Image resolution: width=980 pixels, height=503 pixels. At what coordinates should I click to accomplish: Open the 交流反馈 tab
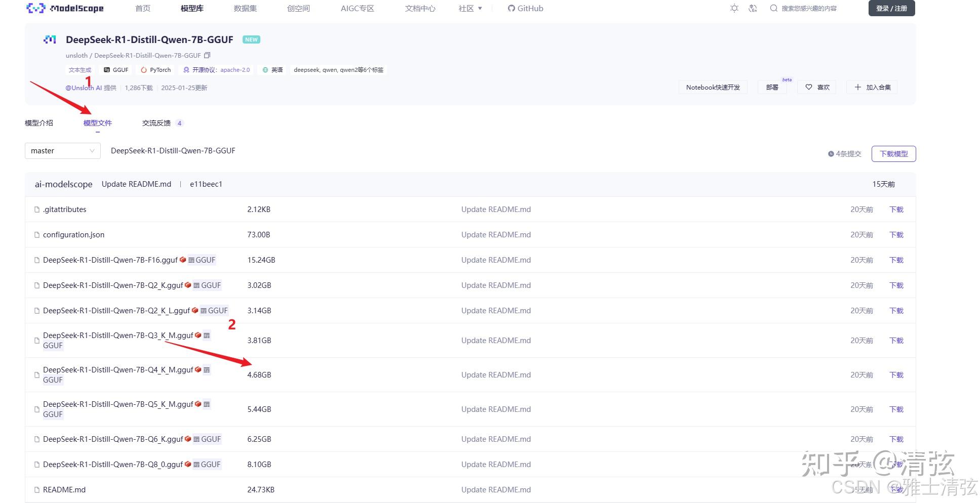(x=156, y=123)
